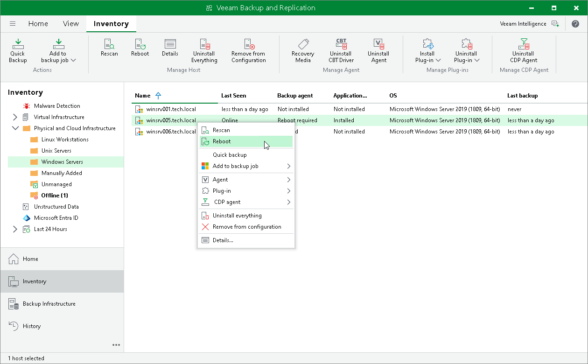Expand Add to backup job submenu
The image size is (588, 364).
pyautogui.click(x=289, y=166)
